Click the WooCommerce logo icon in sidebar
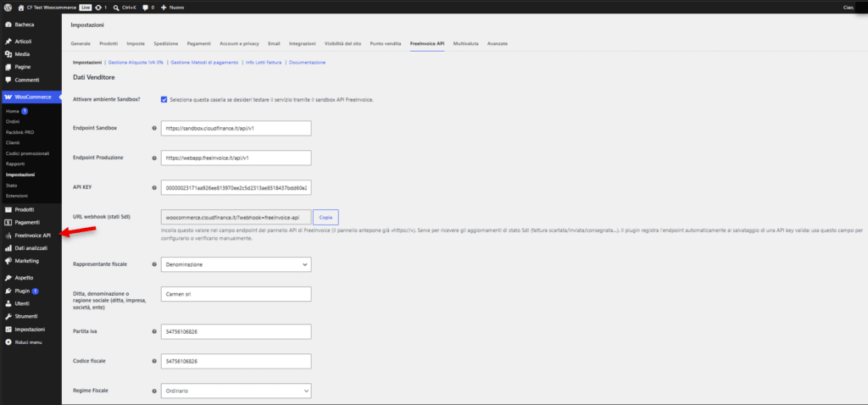 (8, 97)
